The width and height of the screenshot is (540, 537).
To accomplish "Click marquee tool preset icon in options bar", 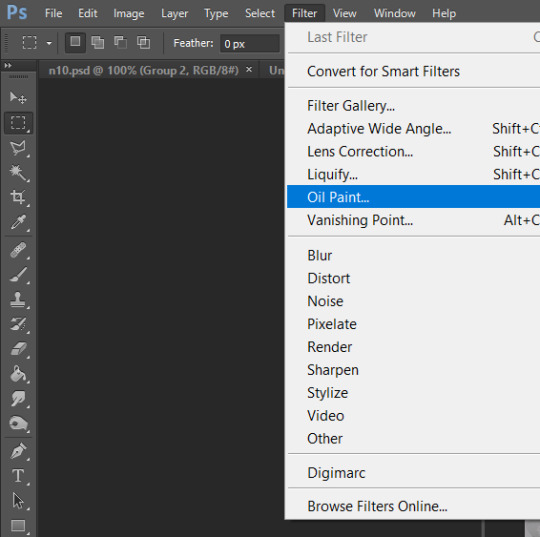I will point(29,43).
